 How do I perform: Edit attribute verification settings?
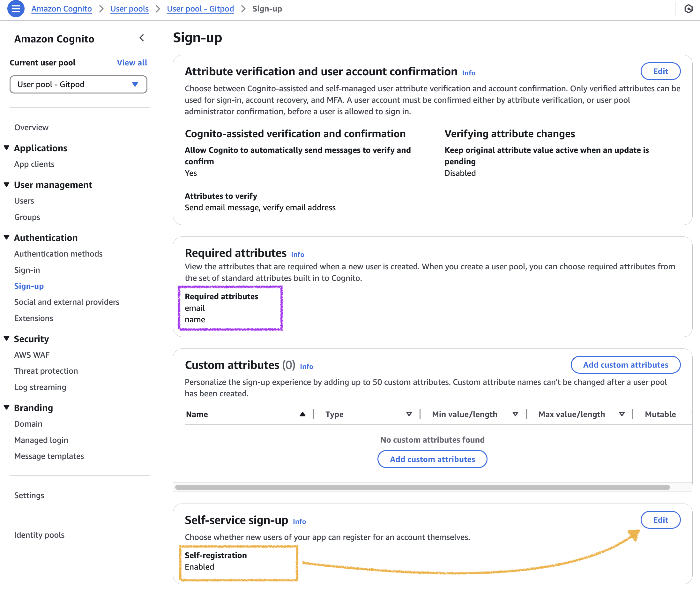[x=660, y=71]
